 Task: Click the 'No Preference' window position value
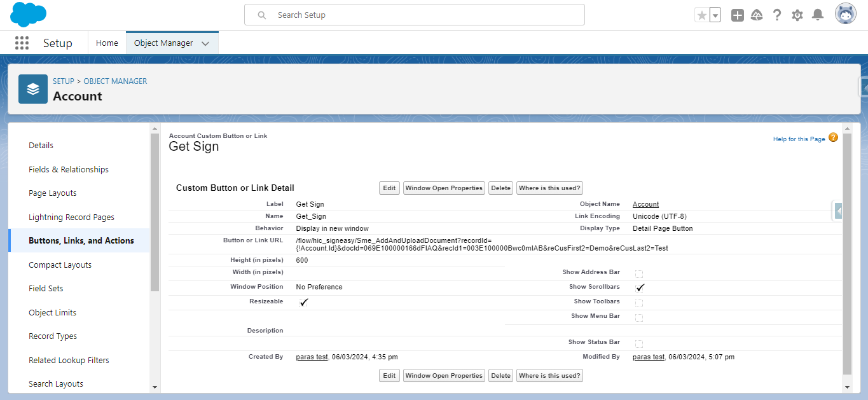click(x=319, y=287)
